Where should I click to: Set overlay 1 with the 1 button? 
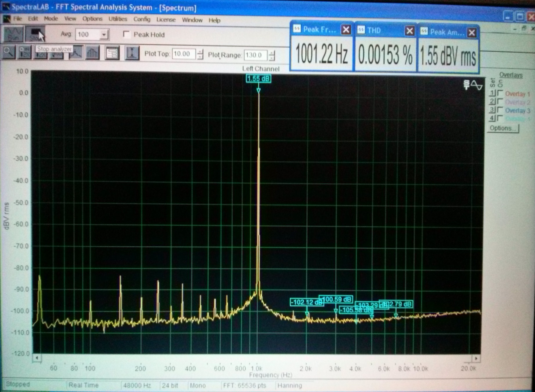pyautogui.click(x=492, y=93)
